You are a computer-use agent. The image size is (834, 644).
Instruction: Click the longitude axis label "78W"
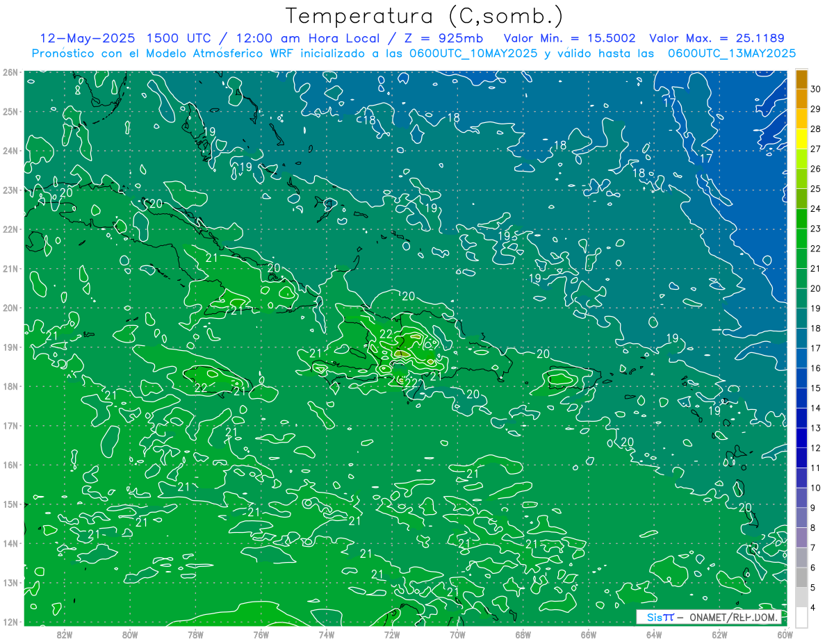point(195,634)
